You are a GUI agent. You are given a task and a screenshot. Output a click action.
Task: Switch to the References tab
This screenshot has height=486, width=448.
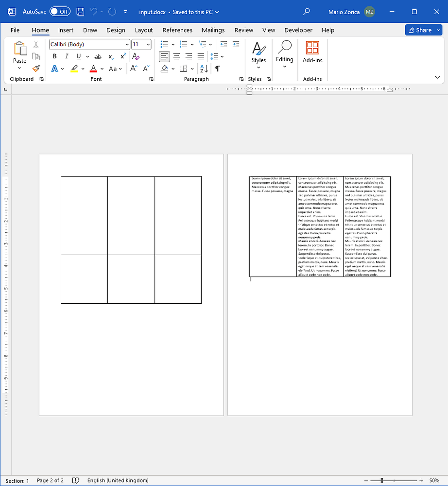point(177,30)
